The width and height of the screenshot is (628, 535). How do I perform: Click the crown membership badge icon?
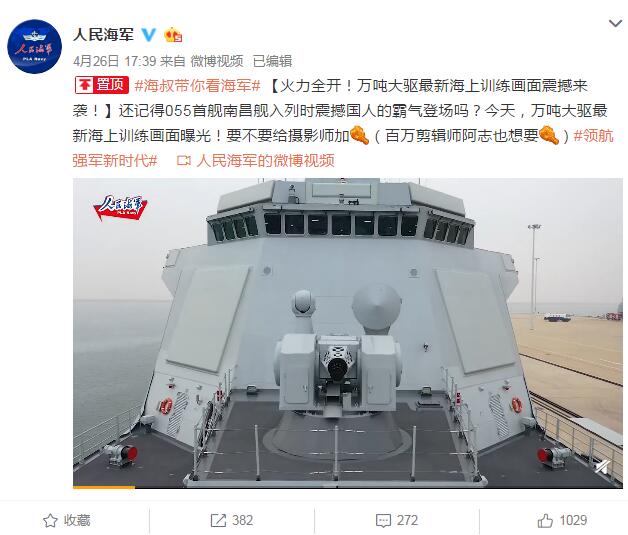[x=173, y=35]
